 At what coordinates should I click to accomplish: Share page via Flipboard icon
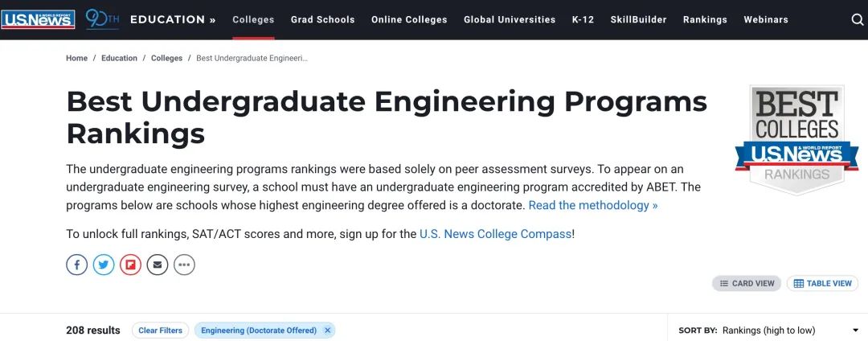tap(131, 265)
